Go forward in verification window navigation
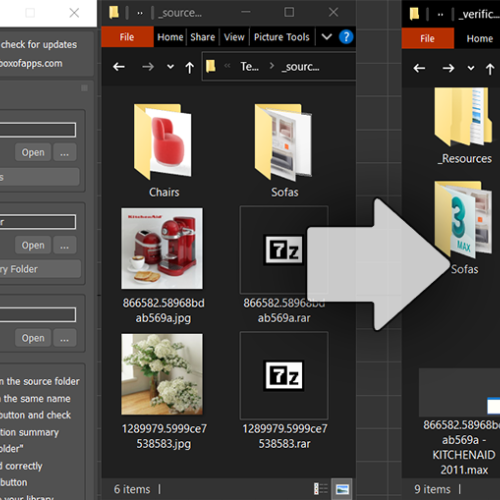Viewport: 500px width, 500px height. [448, 69]
